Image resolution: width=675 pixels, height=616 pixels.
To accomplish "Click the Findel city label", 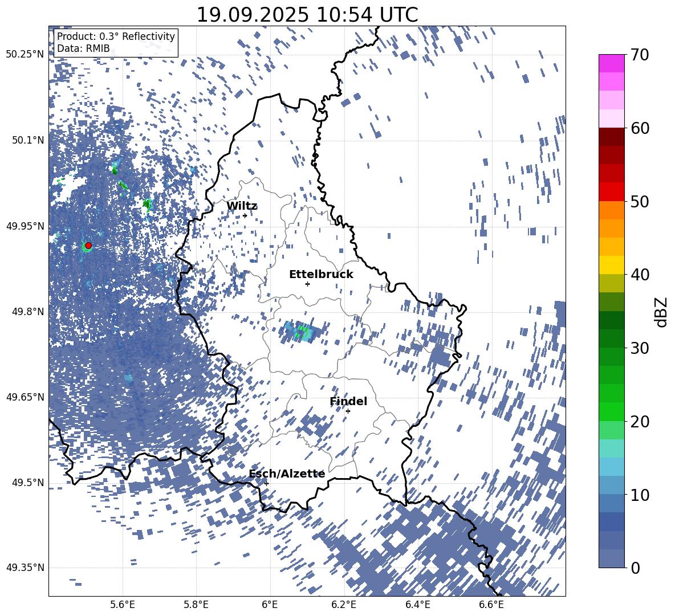I will (x=348, y=401).
